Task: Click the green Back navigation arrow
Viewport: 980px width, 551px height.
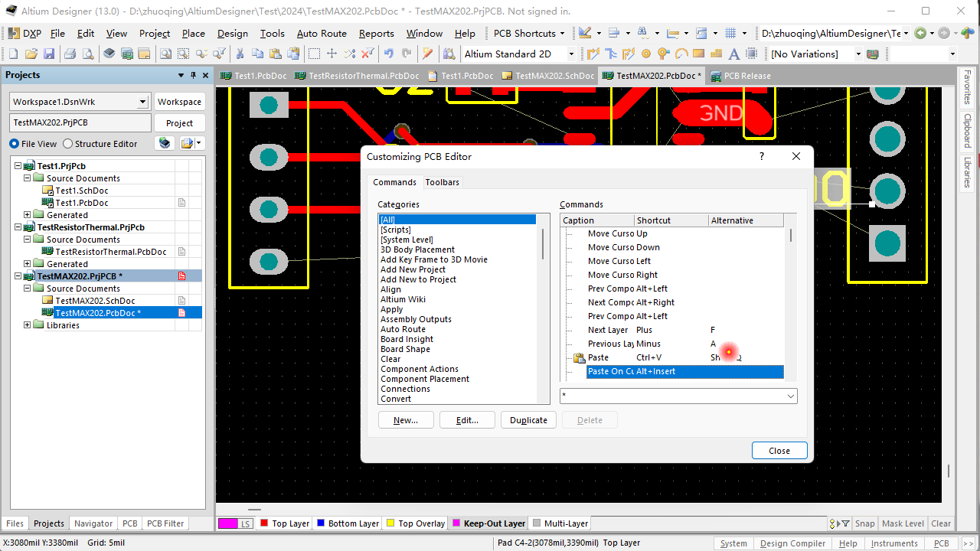Action: tap(920, 33)
